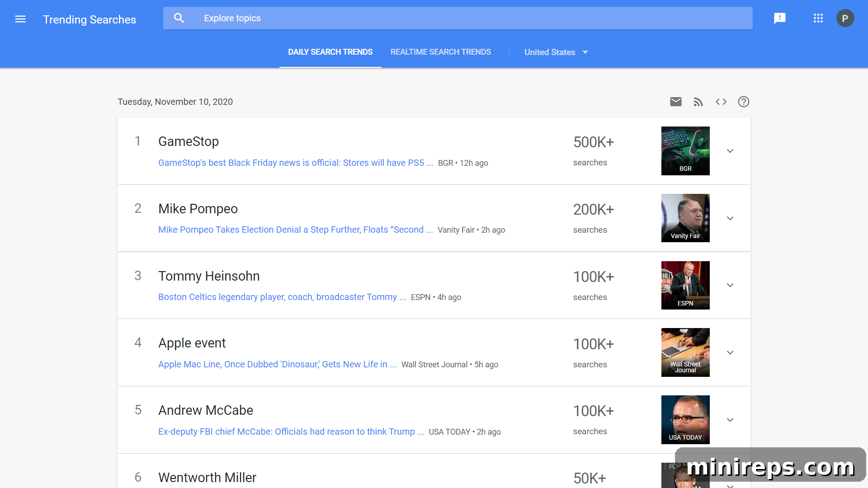
Task: Expand the Andrew McCabe trend row
Action: click(730, 420)
